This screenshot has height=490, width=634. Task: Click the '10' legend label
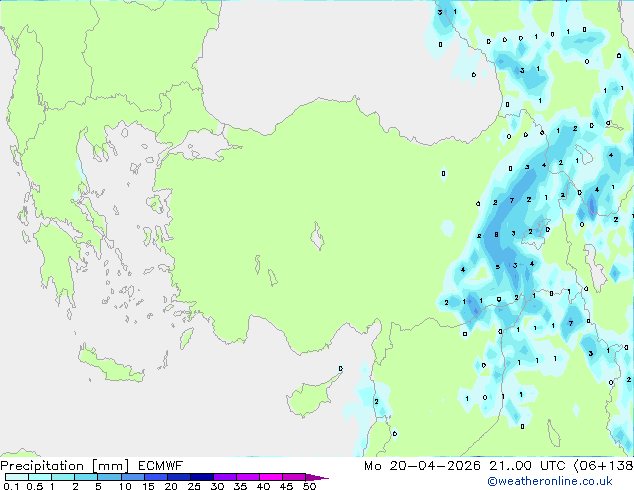pyautogui.click(x=125, y=486)
